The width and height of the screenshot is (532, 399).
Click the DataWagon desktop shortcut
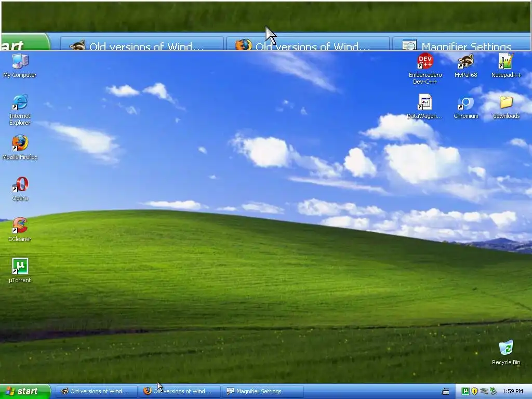[x=425, y=107]
